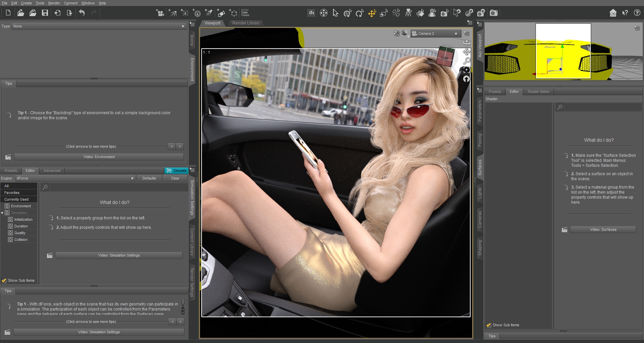This screenshot has width=644, height=343.
Task: Toggle Show Sub Items in the Surfaces pane
Action: (489, 325)
